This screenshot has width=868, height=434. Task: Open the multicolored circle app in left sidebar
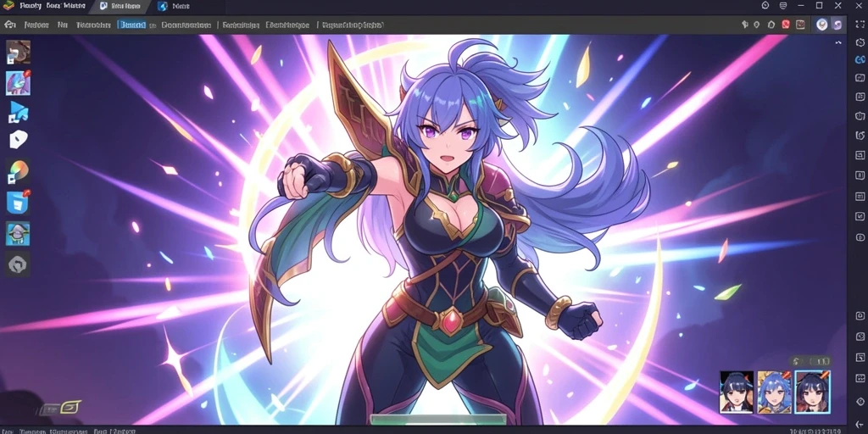(x=18, y=171)
